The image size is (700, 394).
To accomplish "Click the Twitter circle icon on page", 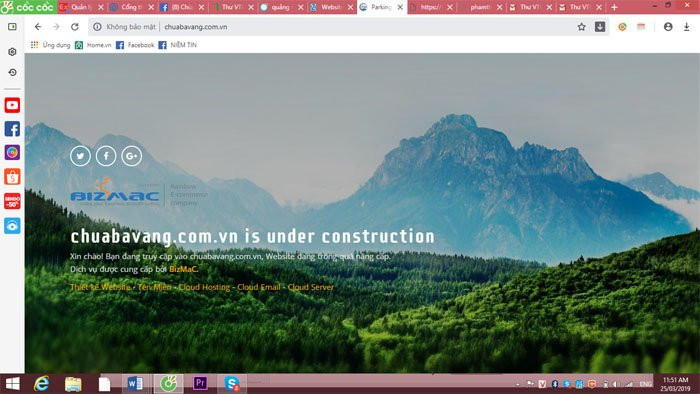I will (80, 156).
